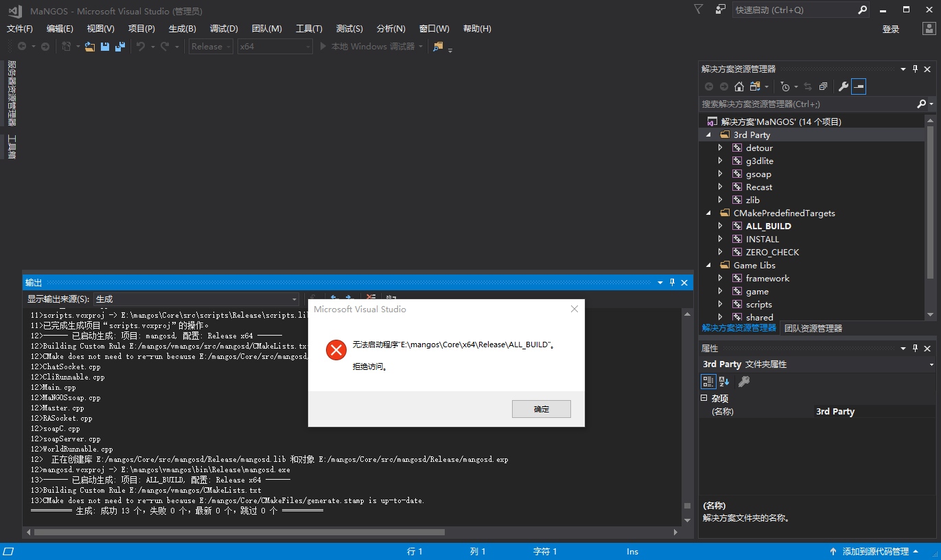Image resolution: width=941 pixels, height=560 pixels.
Task: Click the navigate forward toolbar icon
Action: pyautogui.click(x=45, y=47)
